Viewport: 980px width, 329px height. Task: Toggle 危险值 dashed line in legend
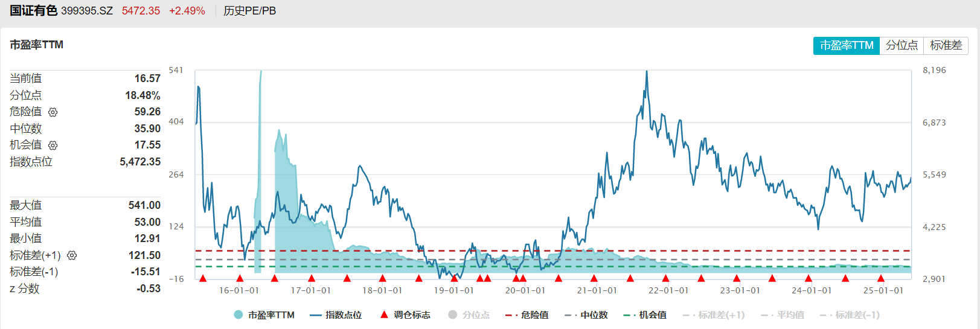[x=527, y=315]
